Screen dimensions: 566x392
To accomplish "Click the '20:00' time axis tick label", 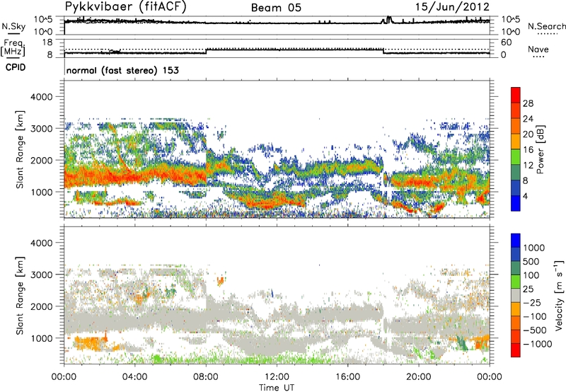I will tap(419, 377).
